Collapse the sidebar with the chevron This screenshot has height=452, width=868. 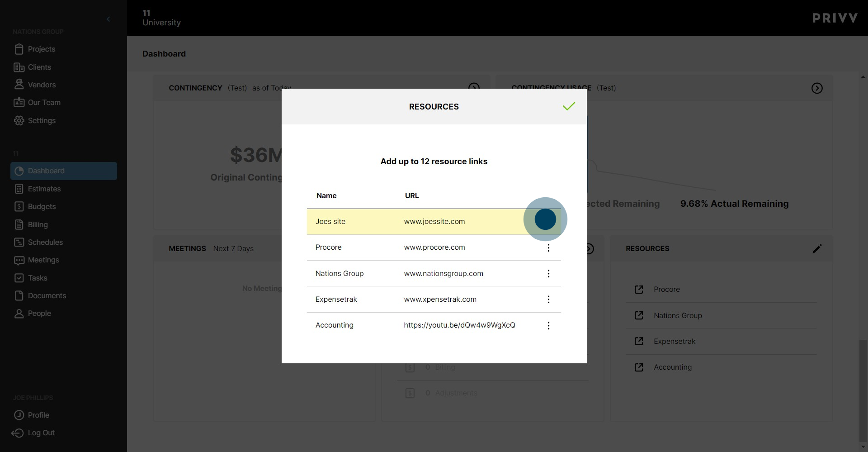[x=108, y=19]
